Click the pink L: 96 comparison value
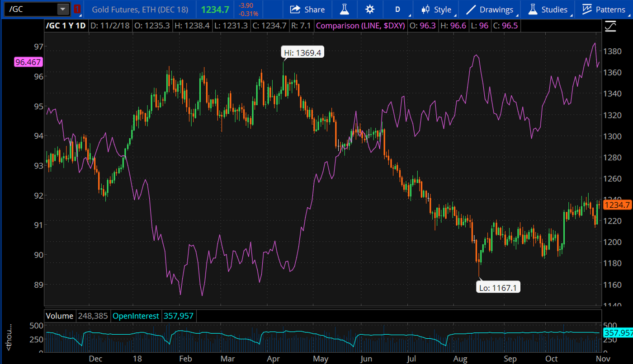The image size is (633, 364). tap(479, 26)
